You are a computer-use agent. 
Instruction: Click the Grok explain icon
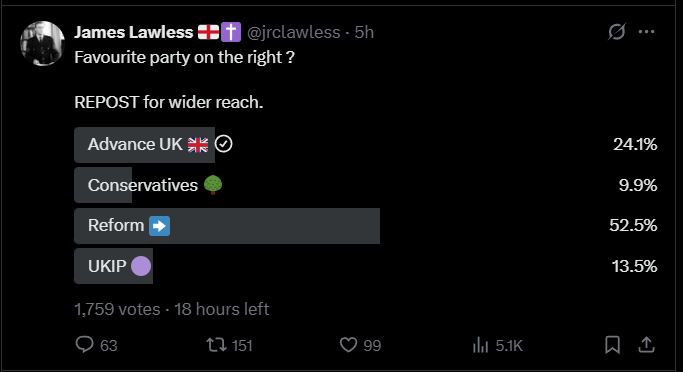point(617,32)
